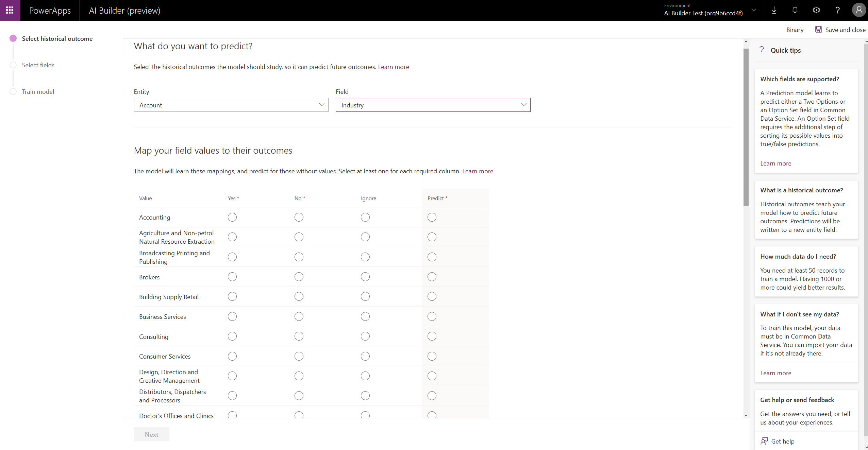
Task: Select Ignore for the Consulting value
Action: tap(365, 336)
